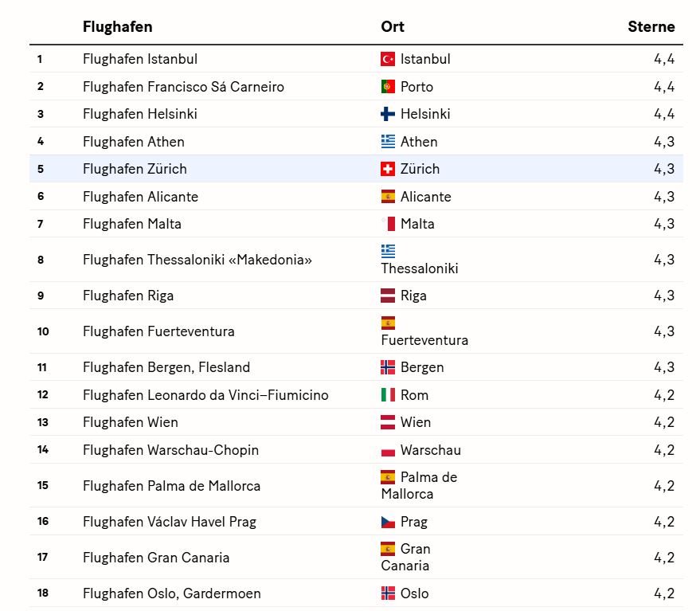Screen dimensions: 700x611
Task: Click Flughafen Francisco Sá Carneiro entry
Action: (183, 87)
